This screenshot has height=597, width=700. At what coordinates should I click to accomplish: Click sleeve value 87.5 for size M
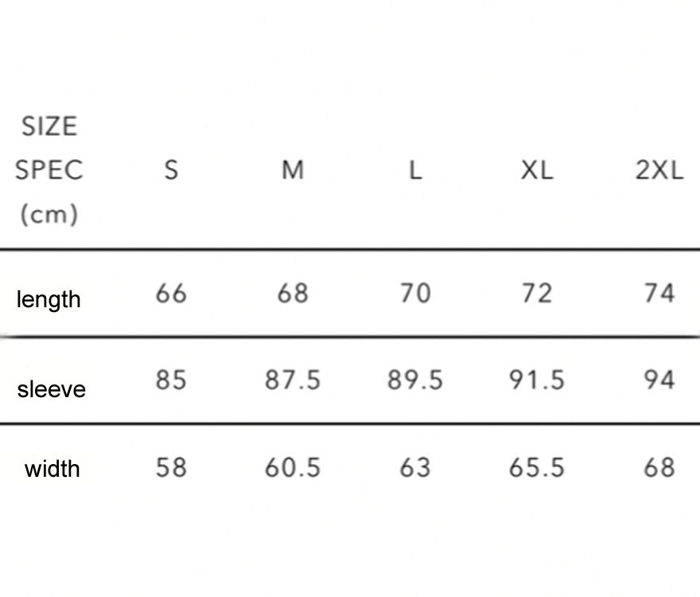coord(293,380)
